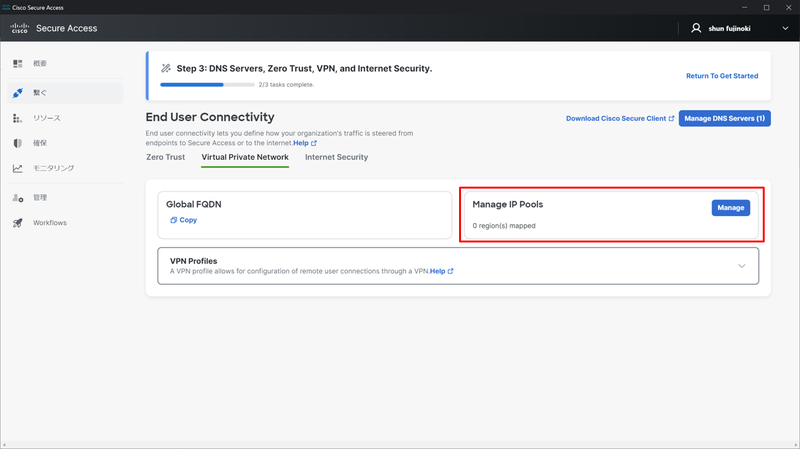Image resolution: width=800 pixels, height=449 pixels.
Task: Click the Secure Access header title
Action: click(x=66, y=29)
